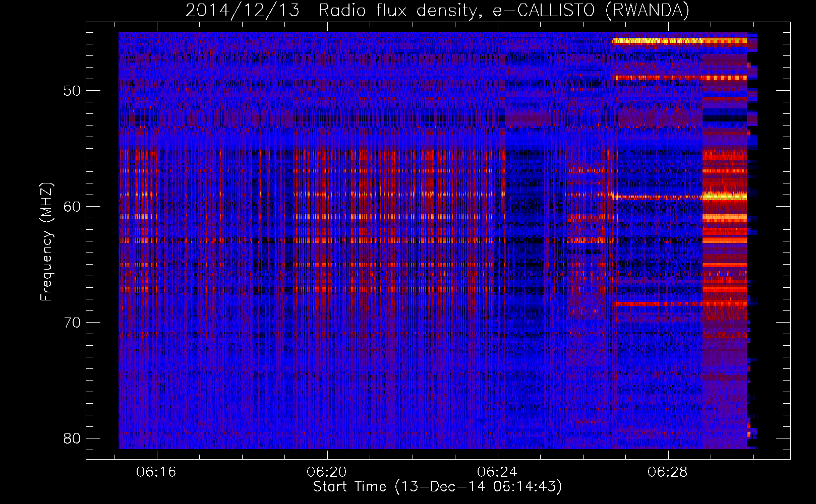The width and height of the screenshot is (816, 504).
Task: Click the 'Start Time (13-Dec-14 06:14:43)' label
Action: tap(437, 487)
